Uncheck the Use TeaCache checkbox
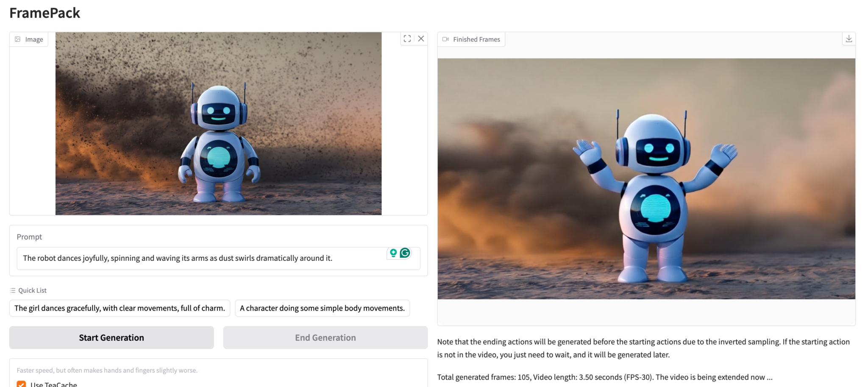 21,384
